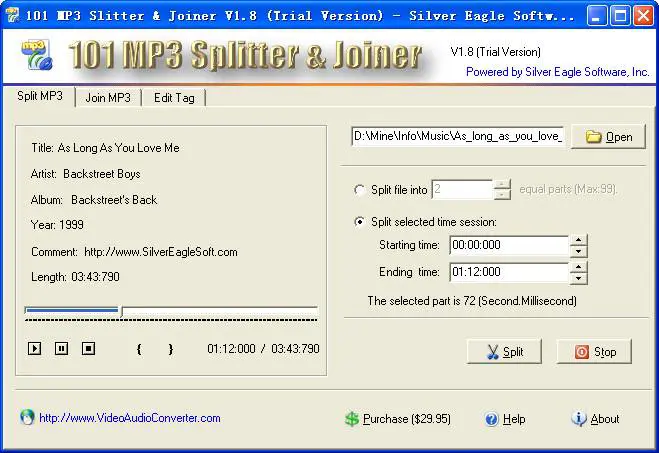The width and height of the screenshot is (659, 453).
Task: Click the blue question mark Help icon
Action: tap(491, 419)
